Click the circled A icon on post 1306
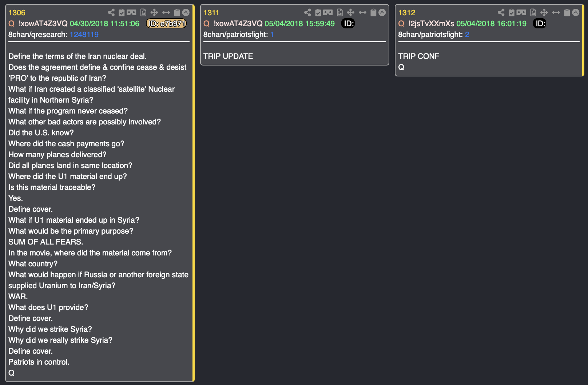Screen dimensions: 588x385 point(186,12)
